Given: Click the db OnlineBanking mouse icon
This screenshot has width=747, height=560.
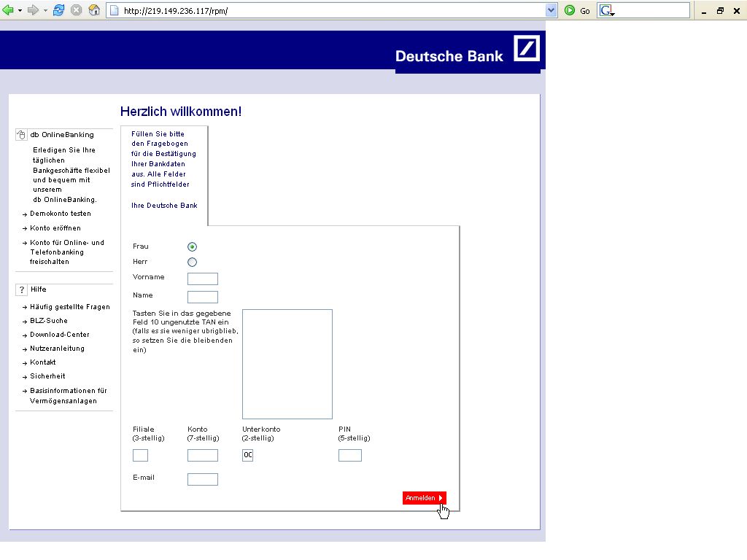Looking at the screenshot, I should [x=21, y=135].
